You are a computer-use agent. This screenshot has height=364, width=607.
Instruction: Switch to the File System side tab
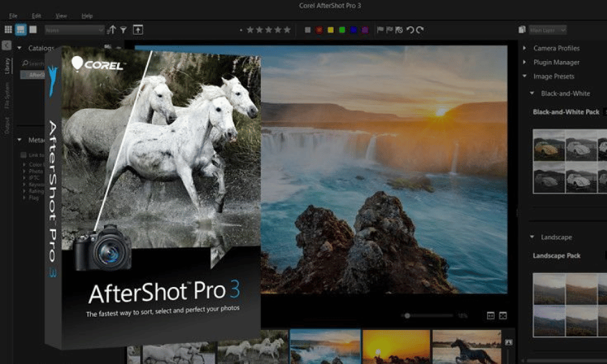(6, 95)
